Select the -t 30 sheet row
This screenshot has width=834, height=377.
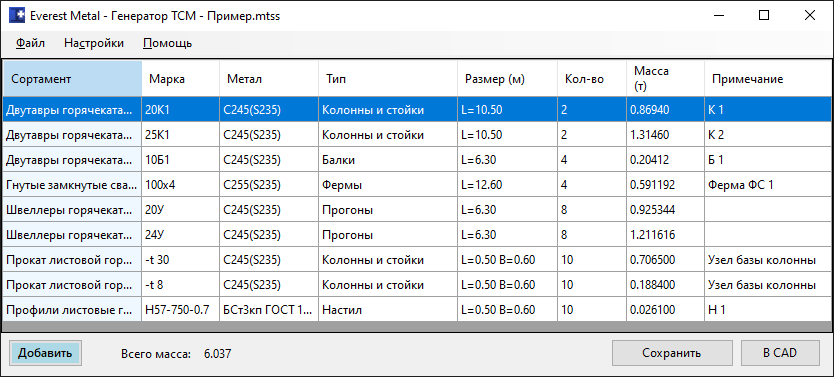pyautogui.click(x=416, y=260)
